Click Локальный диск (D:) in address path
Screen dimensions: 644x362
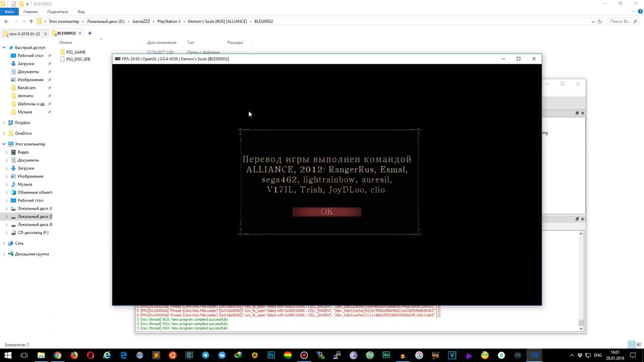pos(106,22)
